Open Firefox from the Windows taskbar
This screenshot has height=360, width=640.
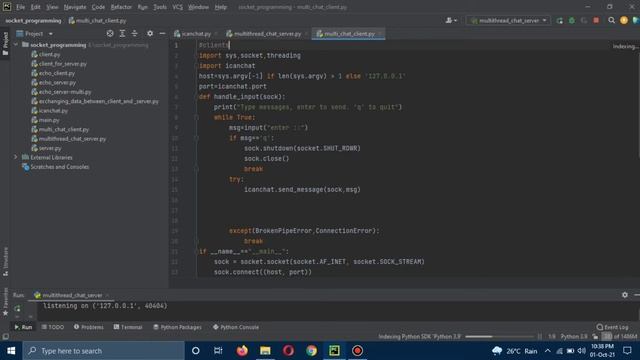tap(242, 351)
